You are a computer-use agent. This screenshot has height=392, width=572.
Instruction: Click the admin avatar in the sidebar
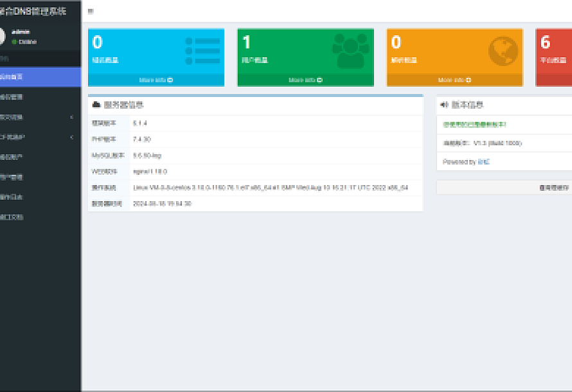(1, 37)
